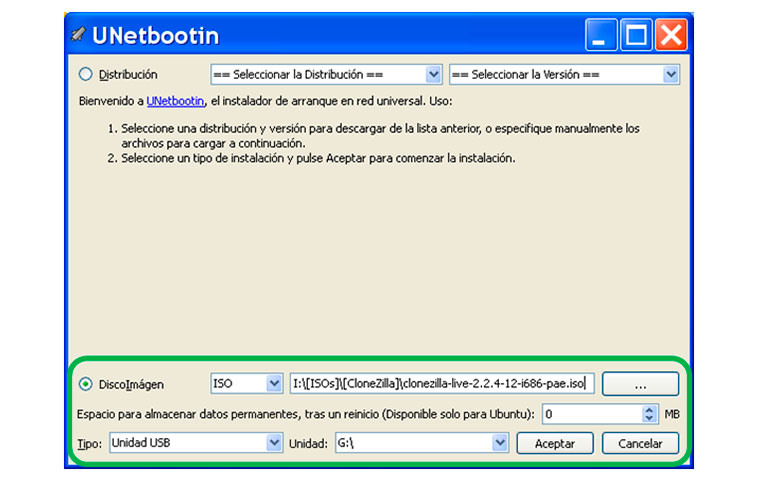The width and height of the screenshot is (760, 482).
Task: Minimize the UNetbootin window
Action: [601, 35]
